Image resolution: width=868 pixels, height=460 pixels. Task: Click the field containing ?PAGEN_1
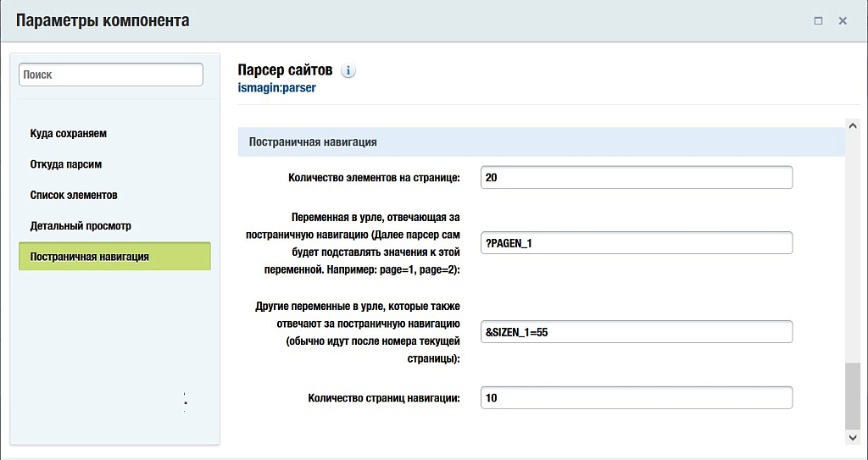(x=636, y=243)
